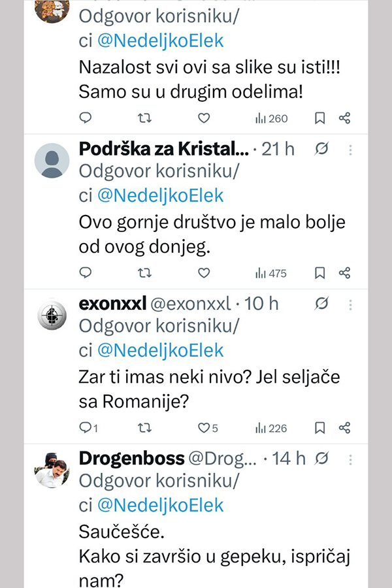The image size is (392, 588).
Task: Open the Podrška za Kristal profile name
Action: (x=163, y=149)
